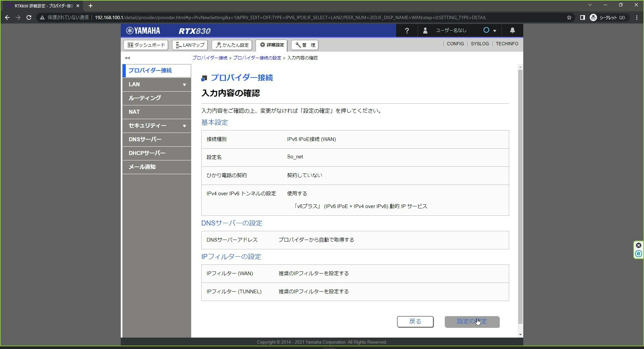This screenshot has width=644, height=349.
Task: Switch to the かんたん設定 tab
Action: click(231, 45)
